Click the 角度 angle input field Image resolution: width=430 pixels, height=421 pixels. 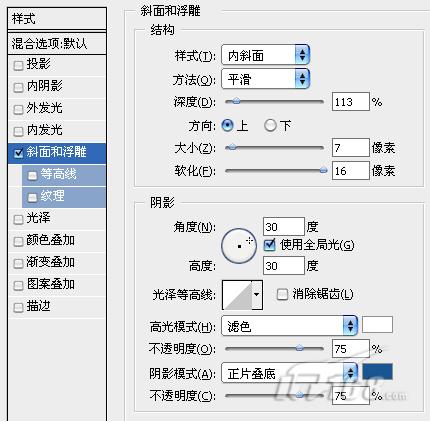pyautogui.click(x=284, y=227)
